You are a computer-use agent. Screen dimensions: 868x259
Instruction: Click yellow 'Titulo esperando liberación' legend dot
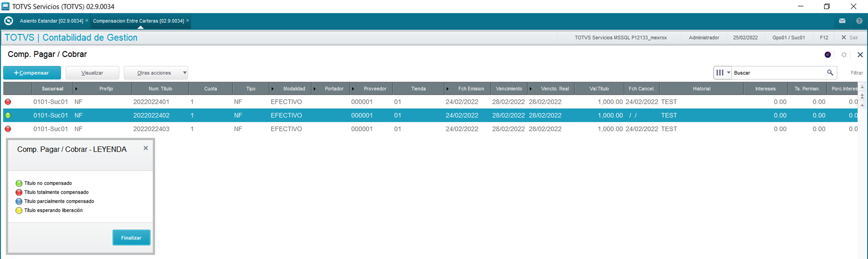[x=19, y=210]
